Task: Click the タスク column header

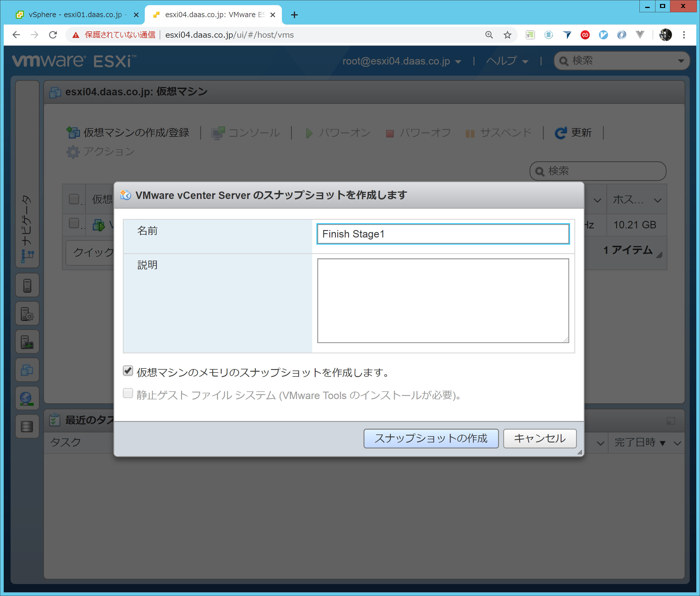Action: pos(65,442)
